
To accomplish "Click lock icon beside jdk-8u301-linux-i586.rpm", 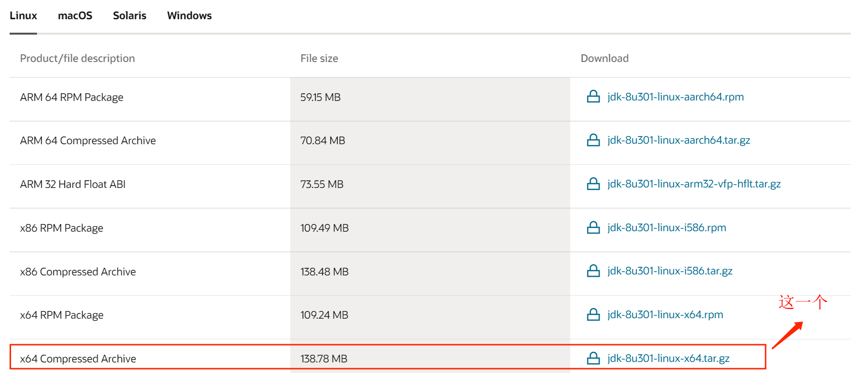I will coord(593,227).
